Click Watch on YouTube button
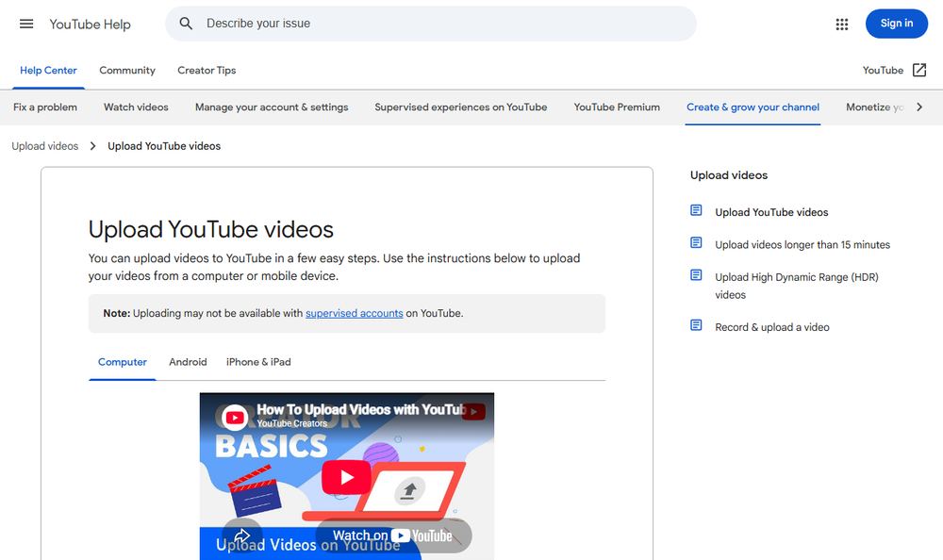 [x=393, y=535]
